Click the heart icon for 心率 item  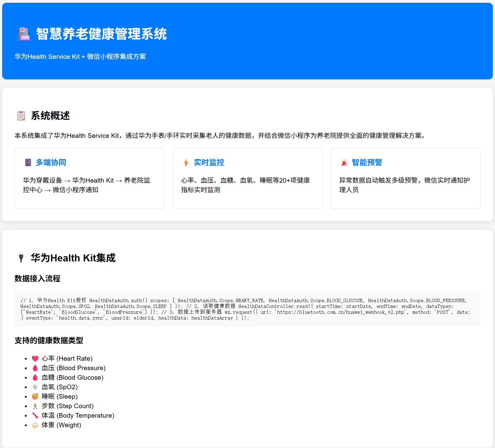35,359
